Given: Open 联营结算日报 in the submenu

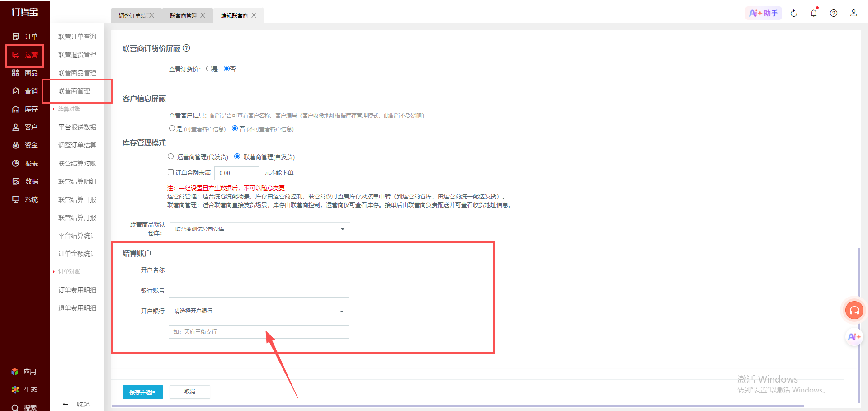Looking at the screenshot, I should click(x=77, y=199).
